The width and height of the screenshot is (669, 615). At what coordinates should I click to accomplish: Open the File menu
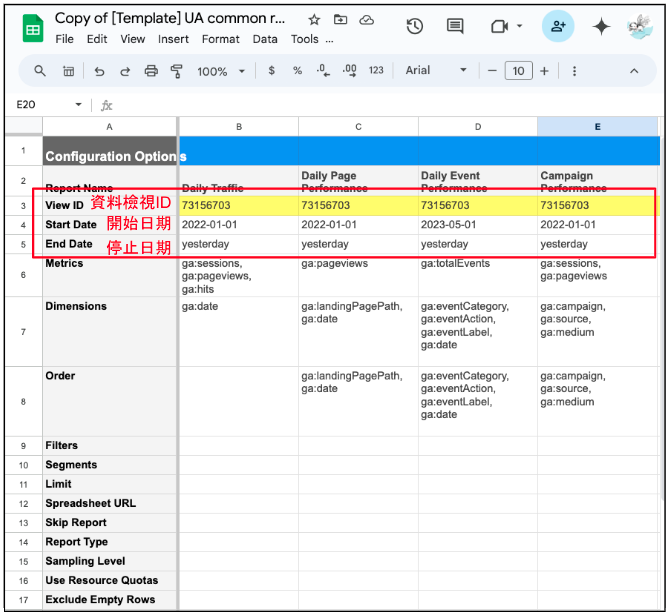pos(64,39)
